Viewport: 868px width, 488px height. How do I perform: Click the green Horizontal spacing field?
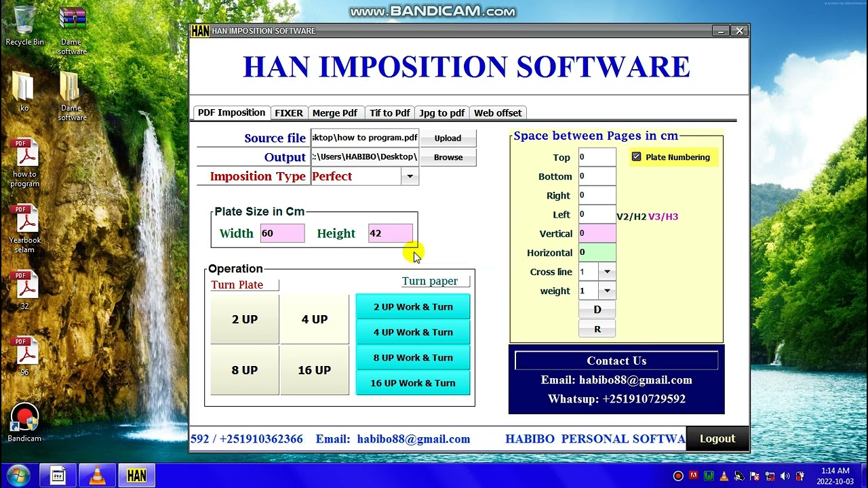point(597,252)
